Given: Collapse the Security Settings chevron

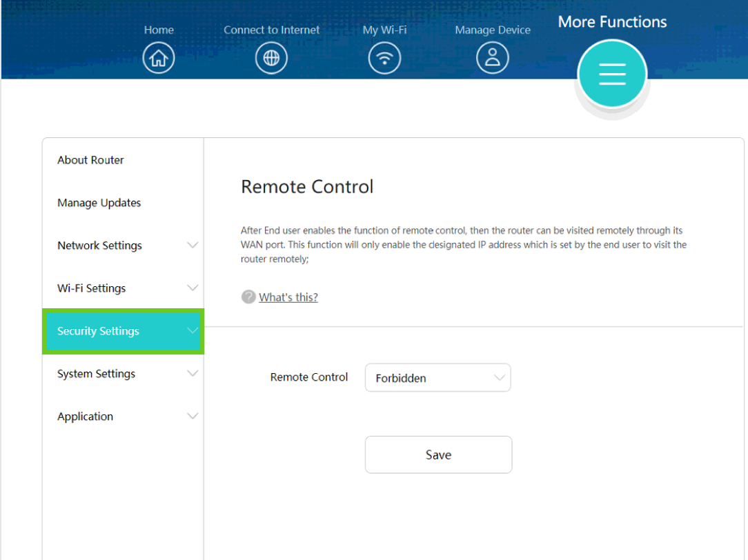Looking at the screenshot, I should 193,331.
